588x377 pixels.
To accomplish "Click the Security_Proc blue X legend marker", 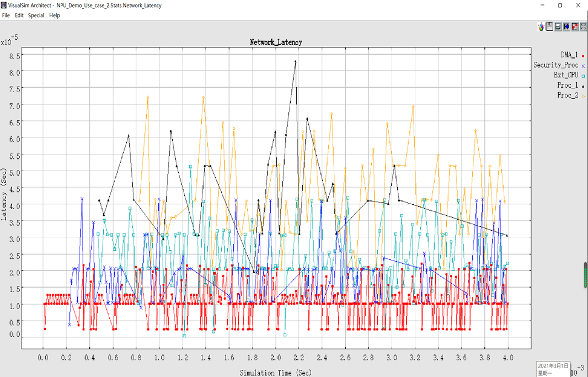I will pos(583,66).
